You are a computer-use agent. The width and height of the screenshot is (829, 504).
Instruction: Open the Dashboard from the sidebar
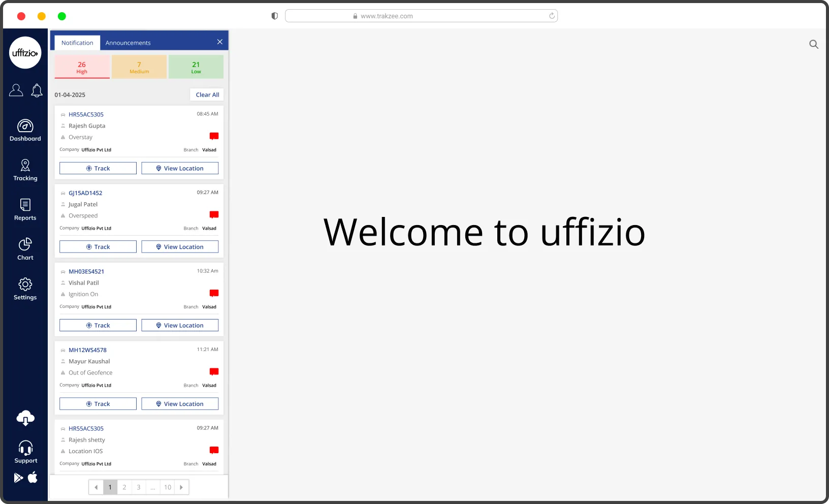(x=25, y=131)
